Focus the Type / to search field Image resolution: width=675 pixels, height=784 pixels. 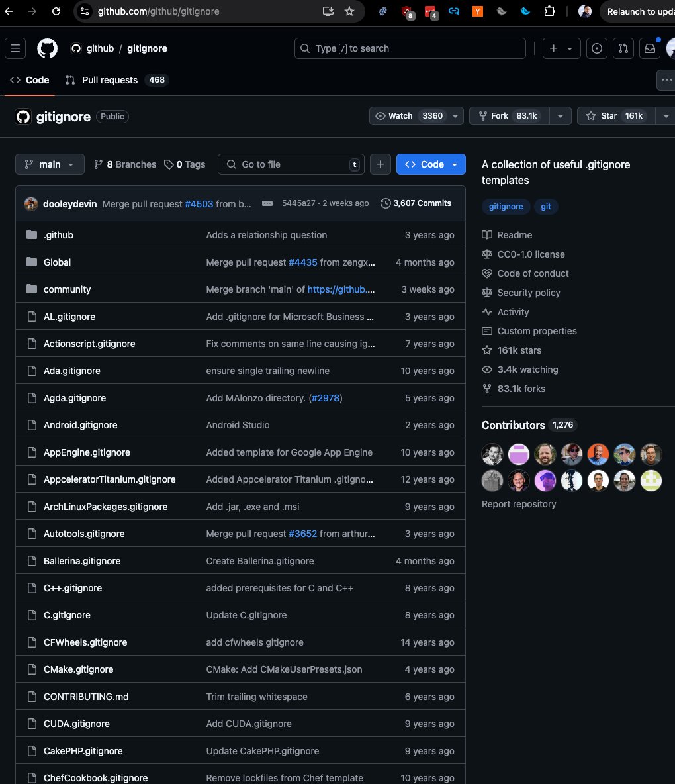[x=410, y=48]
